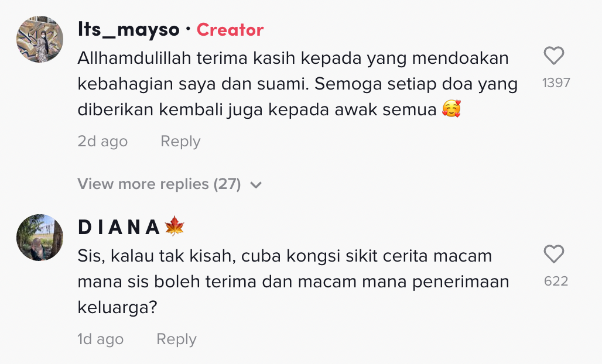This screenshot has height=364, width=602.
Task: Open Its_mayso's profile picture
Action: [40, 39]
